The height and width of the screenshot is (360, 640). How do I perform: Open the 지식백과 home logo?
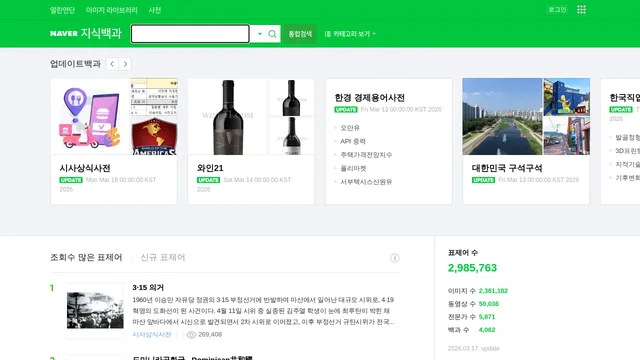click(101, 33)
